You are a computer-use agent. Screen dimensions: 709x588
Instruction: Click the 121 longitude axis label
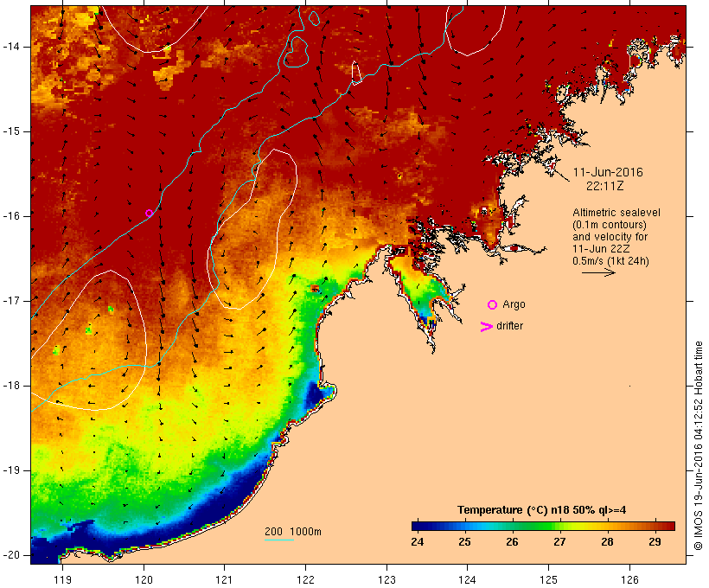(224, 579)
